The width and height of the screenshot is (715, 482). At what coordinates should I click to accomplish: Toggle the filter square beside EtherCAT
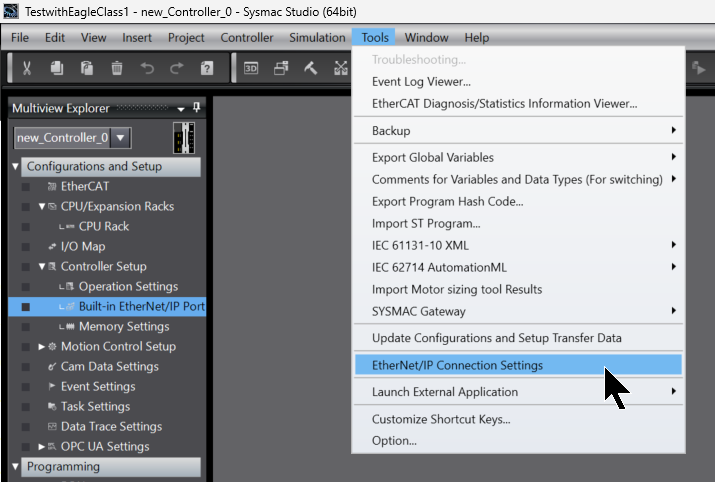26,187
